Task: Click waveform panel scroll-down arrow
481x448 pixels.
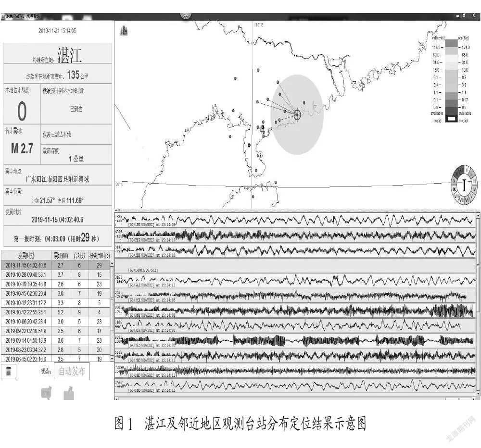Action: [478, 393]
